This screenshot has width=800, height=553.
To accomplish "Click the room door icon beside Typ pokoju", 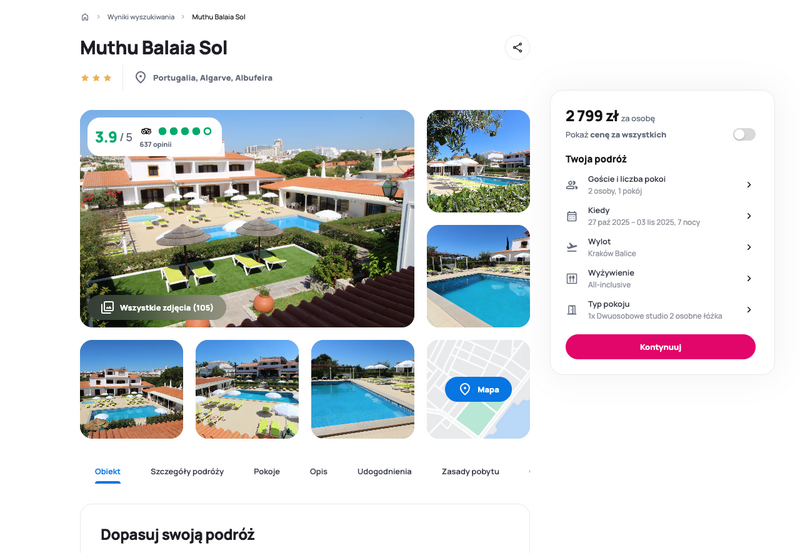I will coord(572,310).
